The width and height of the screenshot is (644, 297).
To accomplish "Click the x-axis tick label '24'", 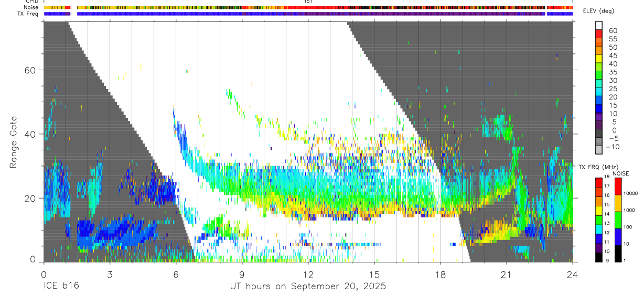I will pos(573,274).
